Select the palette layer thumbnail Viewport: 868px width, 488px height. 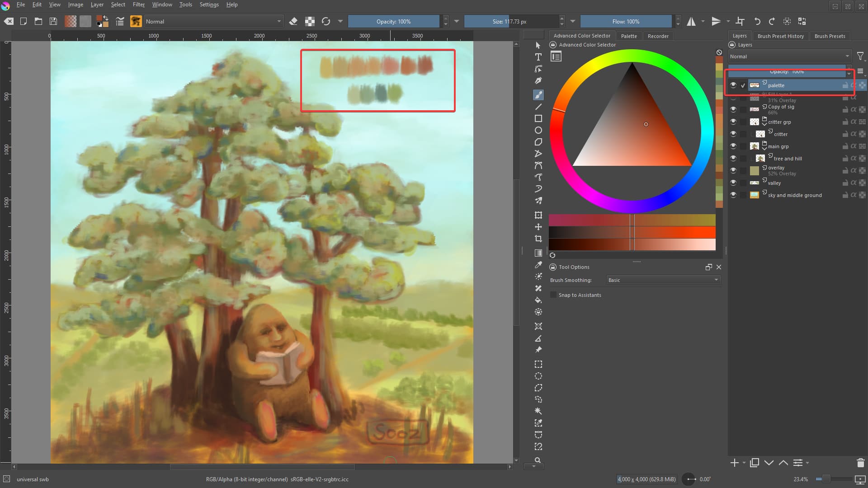tap(754, 85)
